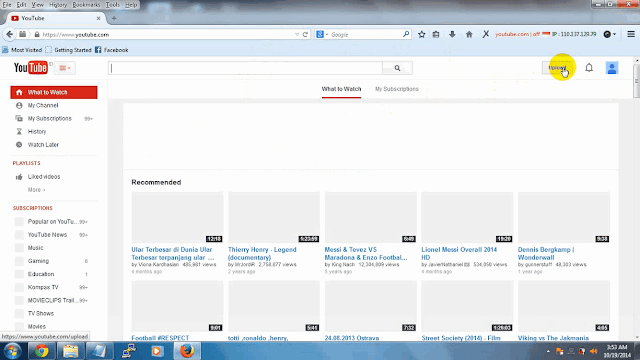Click the Firefox home icon
This screenshot has width=640, height=360.
[469, 35]
